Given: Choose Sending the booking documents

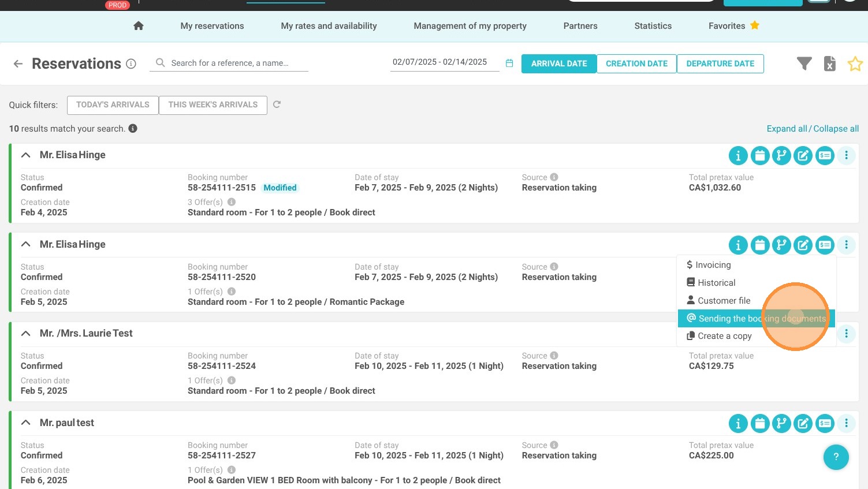Looking at the screenshot, I should [757, 319].
